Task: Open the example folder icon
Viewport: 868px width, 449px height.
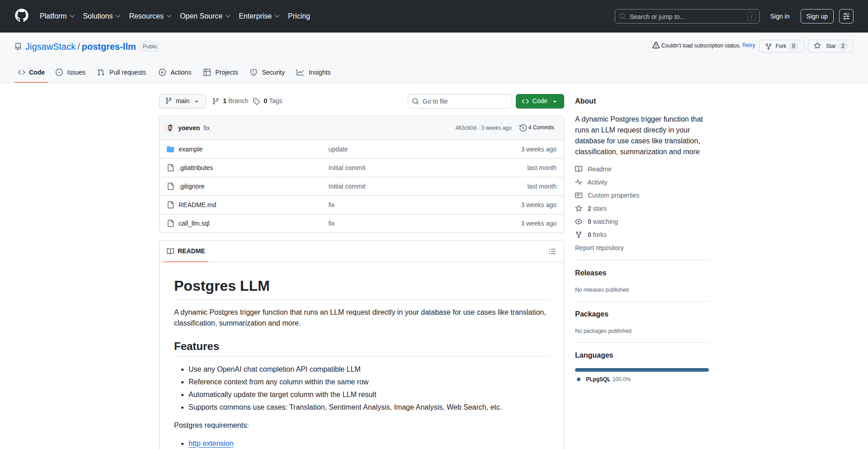Action: [x=170, y=149]
